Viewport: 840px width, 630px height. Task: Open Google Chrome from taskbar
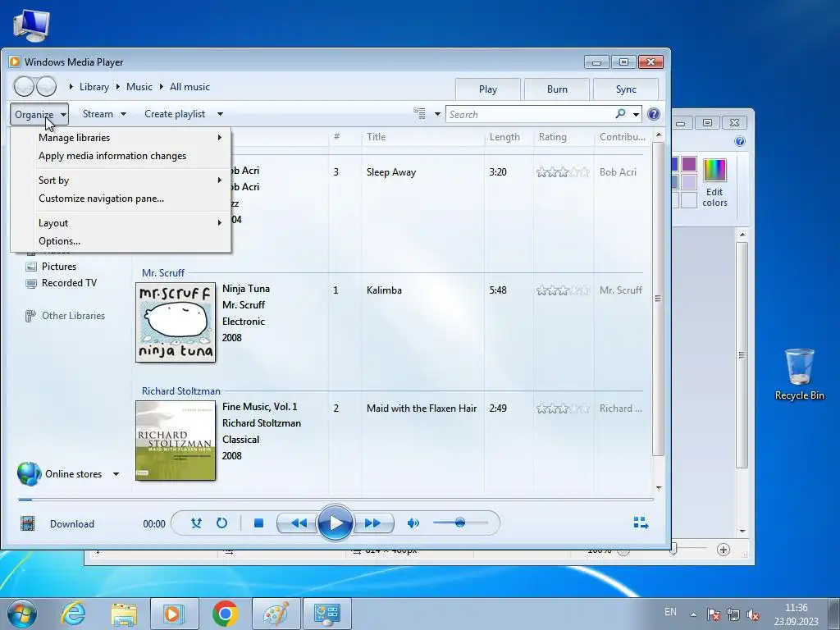click(225, 614)
